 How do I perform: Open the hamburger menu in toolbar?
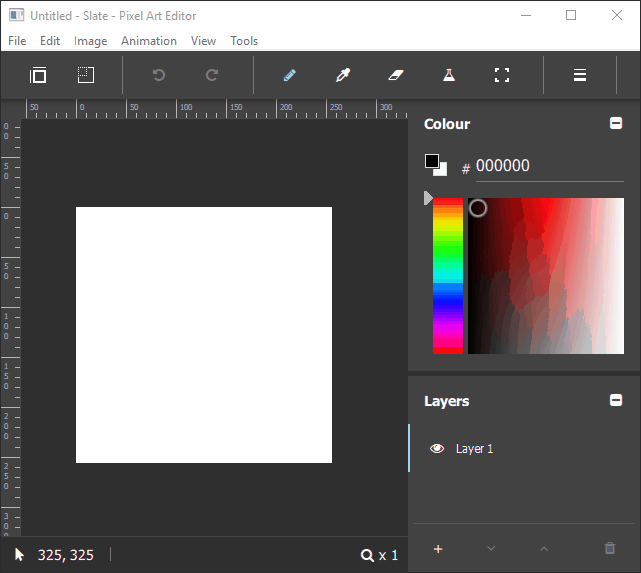tap(579, 75)
